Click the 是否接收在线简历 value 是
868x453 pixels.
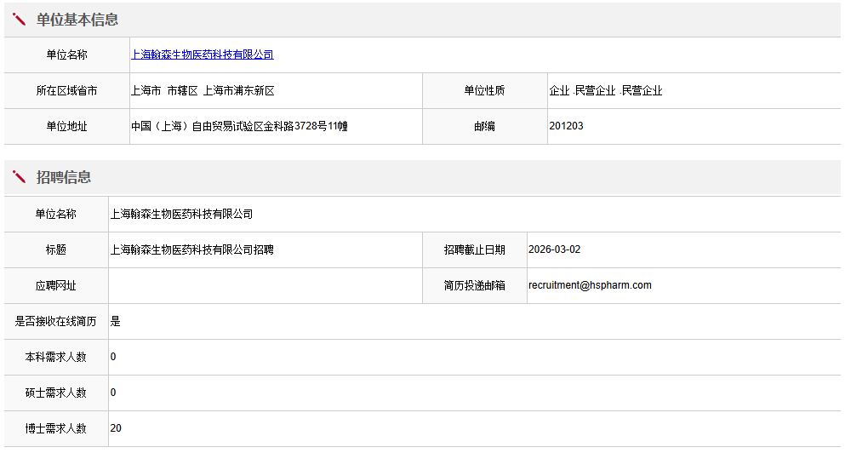click(x=116, y=321)
